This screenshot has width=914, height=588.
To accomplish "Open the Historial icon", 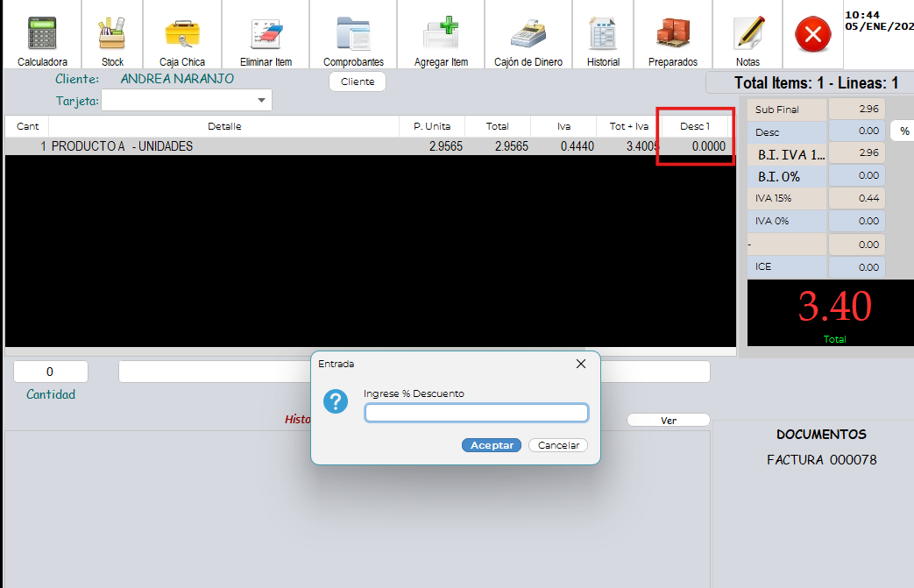I will click(x=603, y=35).
